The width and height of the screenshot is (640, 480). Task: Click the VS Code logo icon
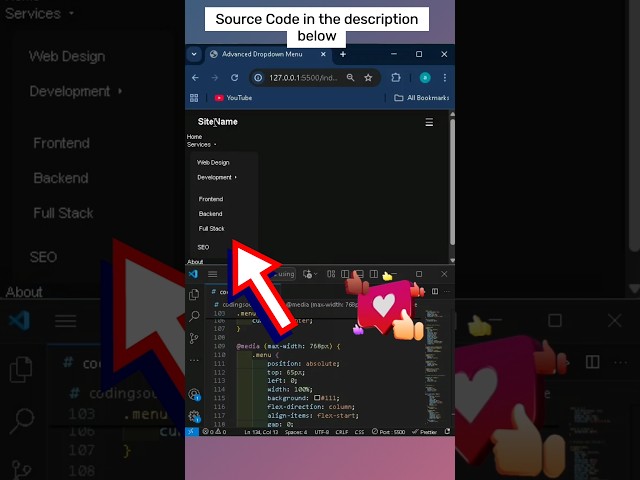(x=193, y=274)
